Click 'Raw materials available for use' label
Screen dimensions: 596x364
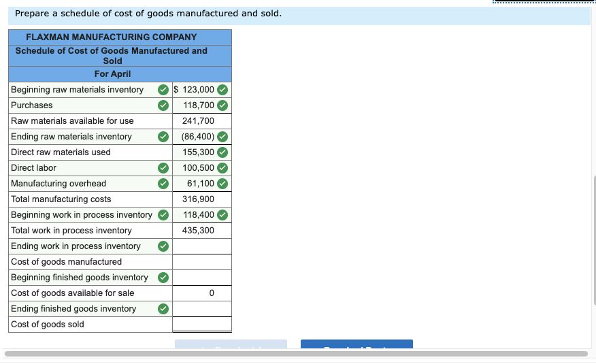point(72,121)
